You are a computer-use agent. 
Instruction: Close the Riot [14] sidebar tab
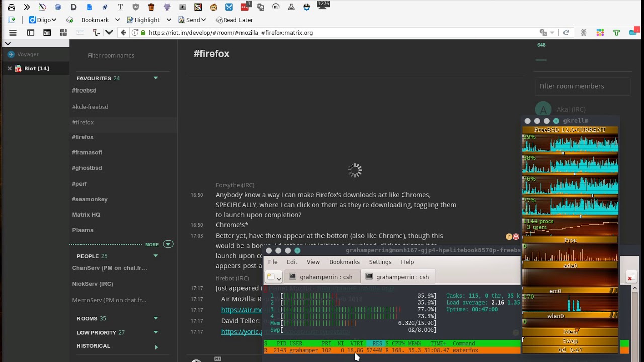(9, 68)
